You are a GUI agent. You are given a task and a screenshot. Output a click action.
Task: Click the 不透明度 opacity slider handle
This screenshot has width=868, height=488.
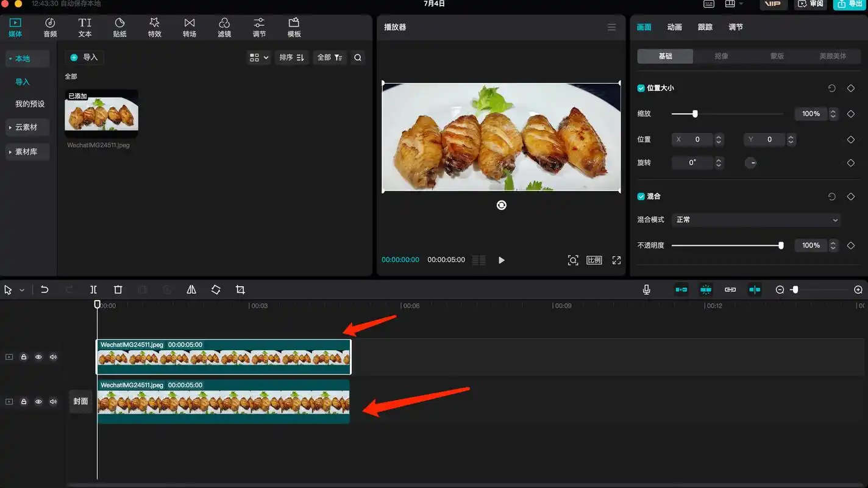[x=781, y=245]
